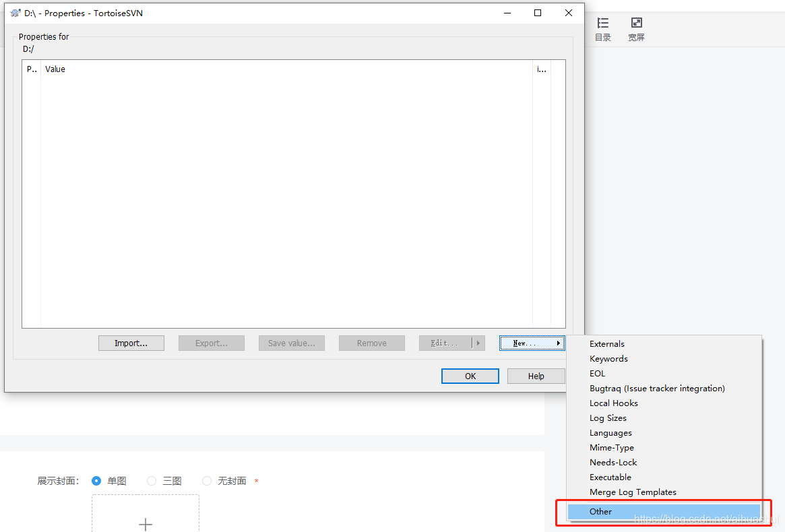This screenshot has width=785, height=532.
Task: Click the plus icon to upload a cover image
Action: point(145,524)
